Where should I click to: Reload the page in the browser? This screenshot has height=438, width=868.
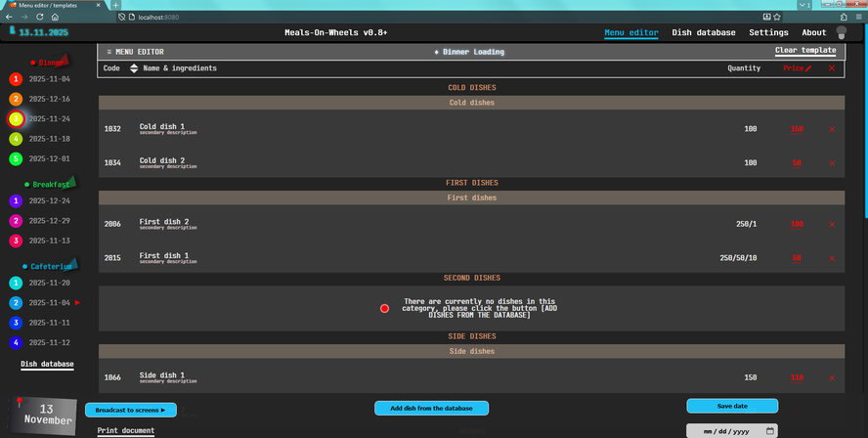click(39, 18)
